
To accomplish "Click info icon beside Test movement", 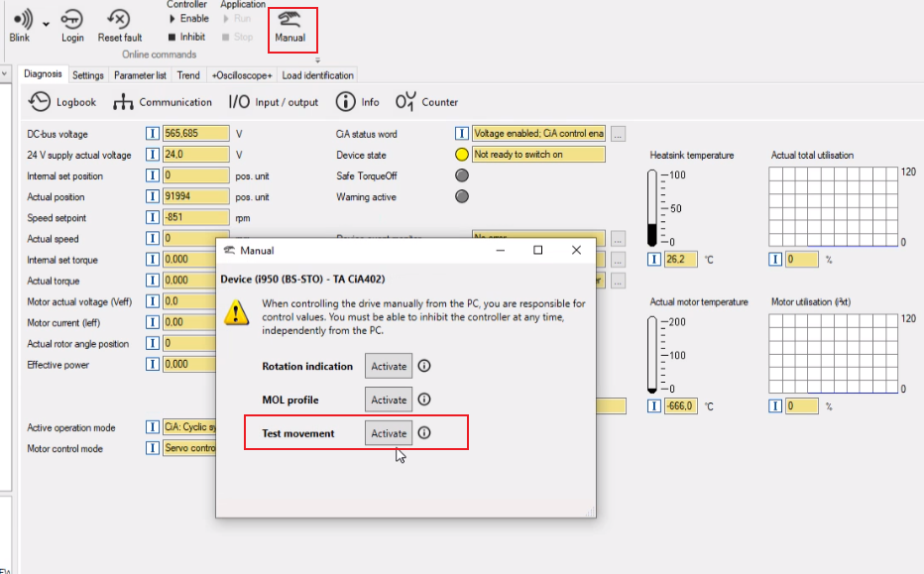I will pyautogui.click(x=424, y=433).
